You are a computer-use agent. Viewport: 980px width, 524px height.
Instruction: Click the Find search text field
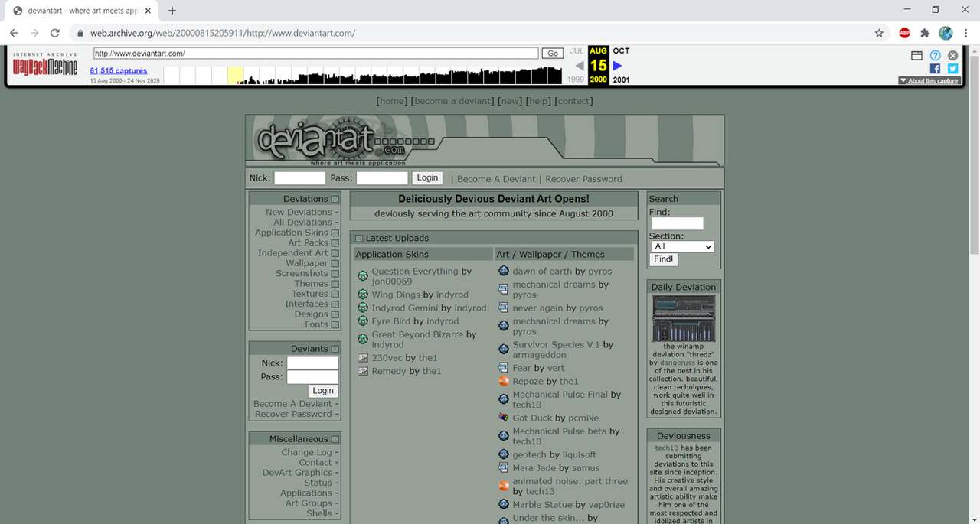coord(678,223)
